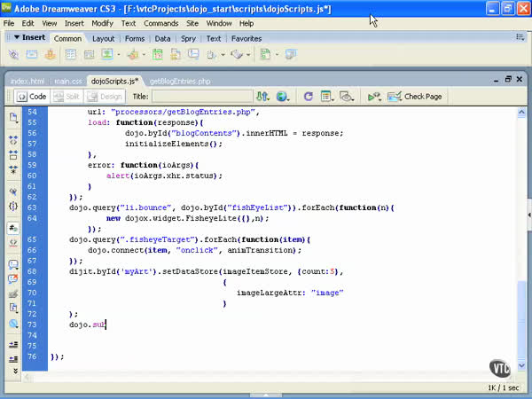532x399 pixels.
Task: Select the Forms tab in Insert bar
Action: 135,38
